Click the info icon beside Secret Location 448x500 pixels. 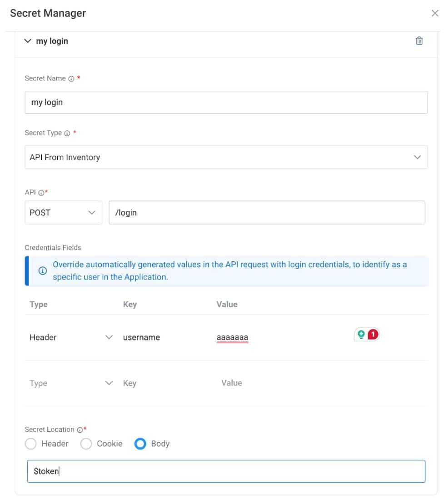(x=80, y=430)
